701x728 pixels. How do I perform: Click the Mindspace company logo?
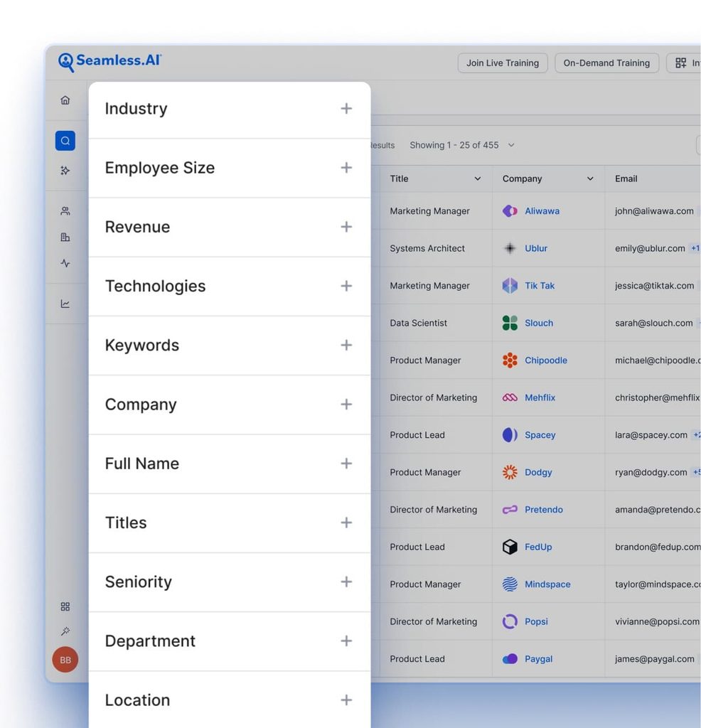tap(510, 584)
